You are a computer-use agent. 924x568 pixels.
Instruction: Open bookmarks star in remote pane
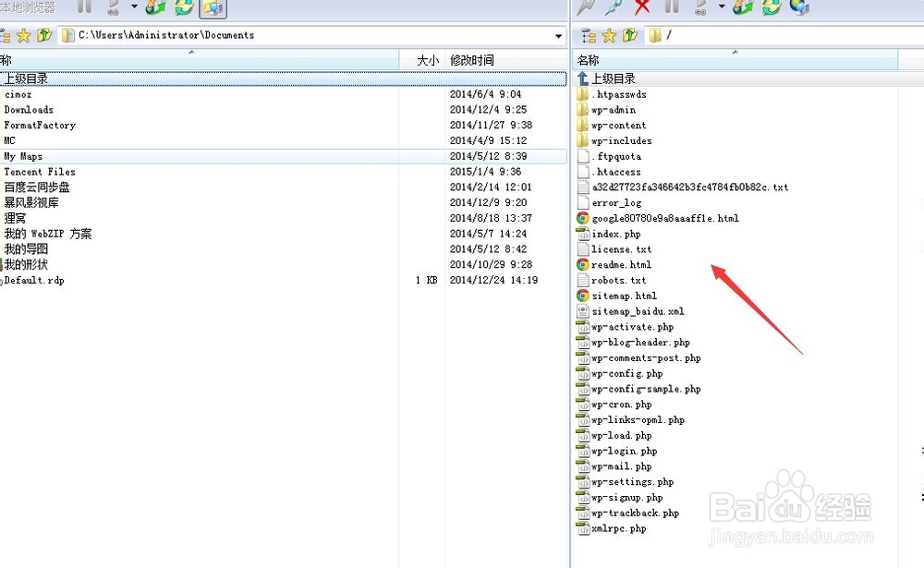[x=609, y=36]
